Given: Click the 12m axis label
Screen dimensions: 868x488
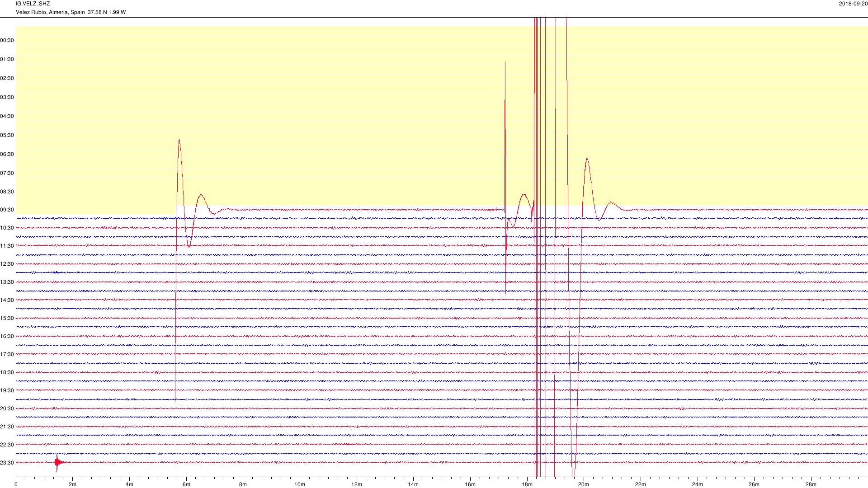Looking at the screenshot, I should [x=357, y=484].
